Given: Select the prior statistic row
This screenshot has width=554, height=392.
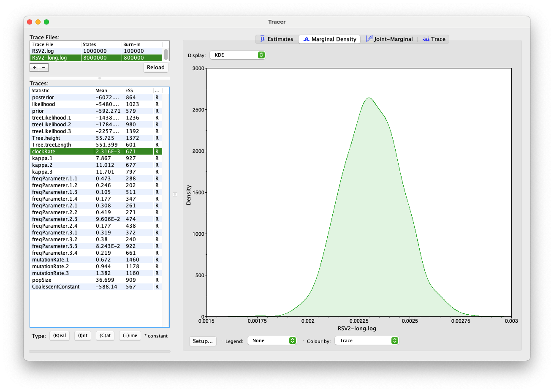Looking at the screenshot, I should 96,111.
